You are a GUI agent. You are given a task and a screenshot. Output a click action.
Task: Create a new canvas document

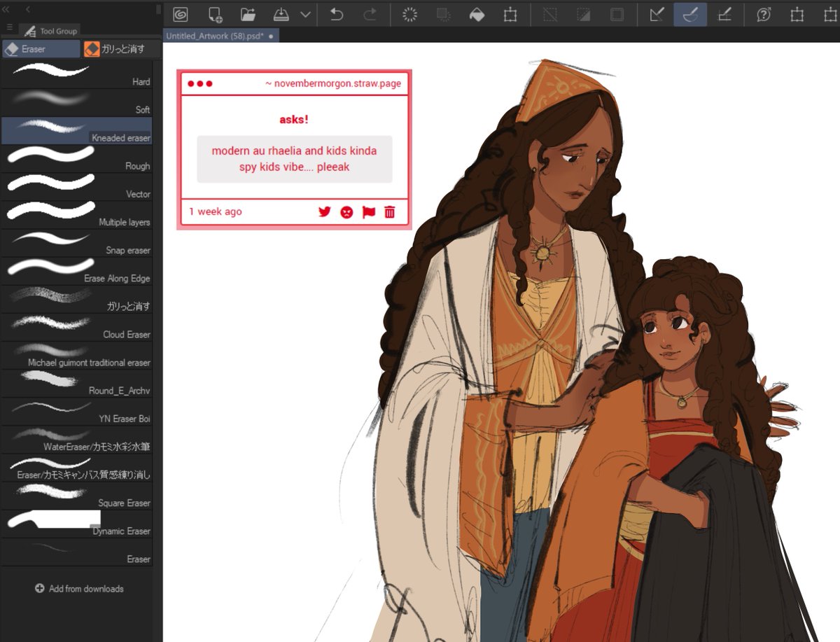[216, 14]
